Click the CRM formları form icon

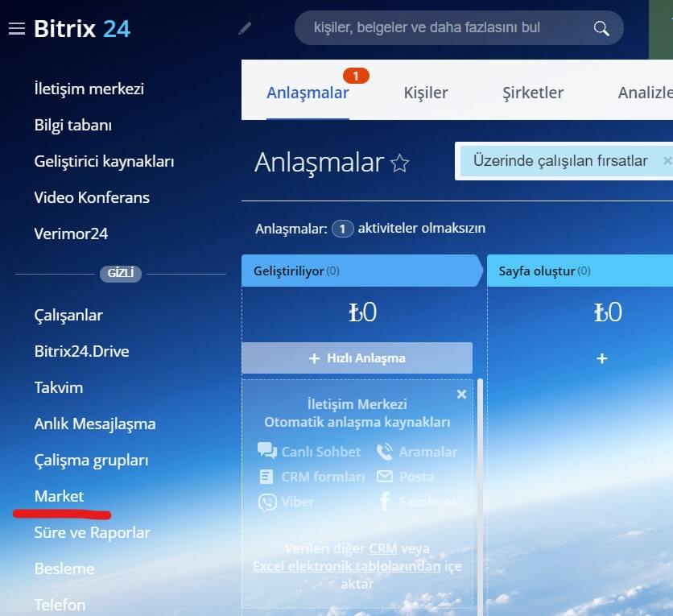pyautogui.click(x=266, y=477)
